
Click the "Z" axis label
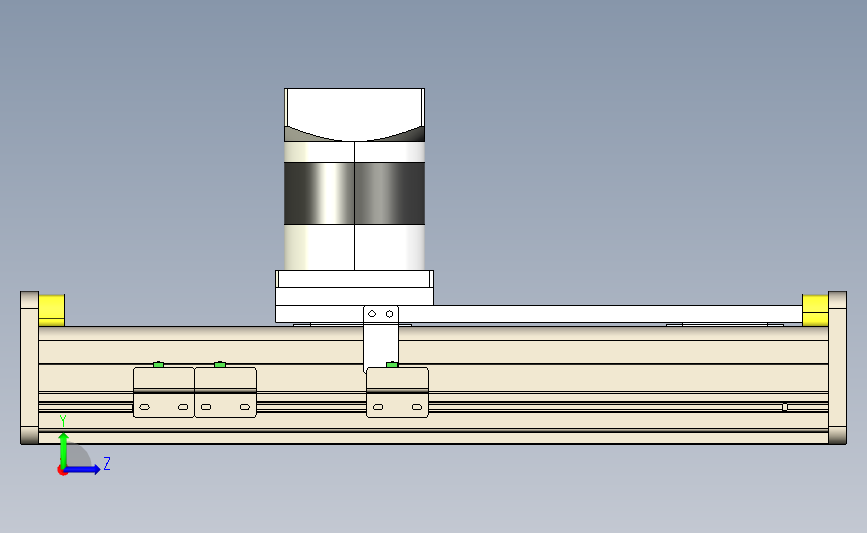pyautogui.click(x=107, y=463)
